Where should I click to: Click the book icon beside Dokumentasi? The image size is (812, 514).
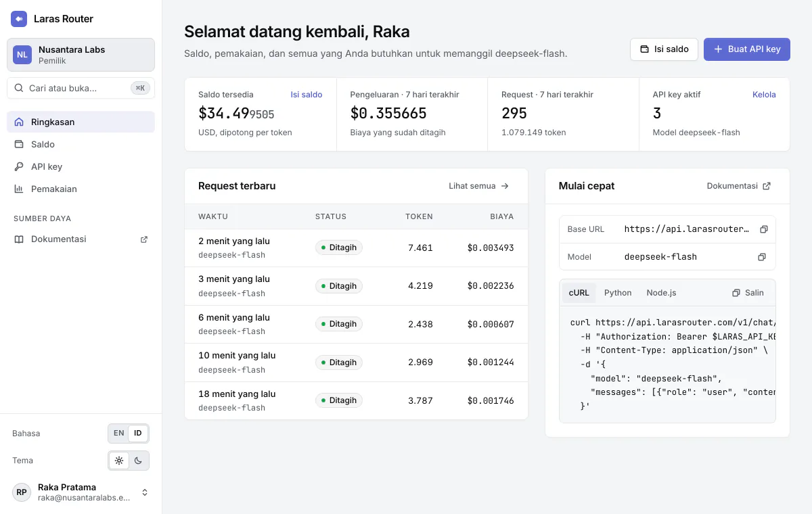click(x=19, y=239)
